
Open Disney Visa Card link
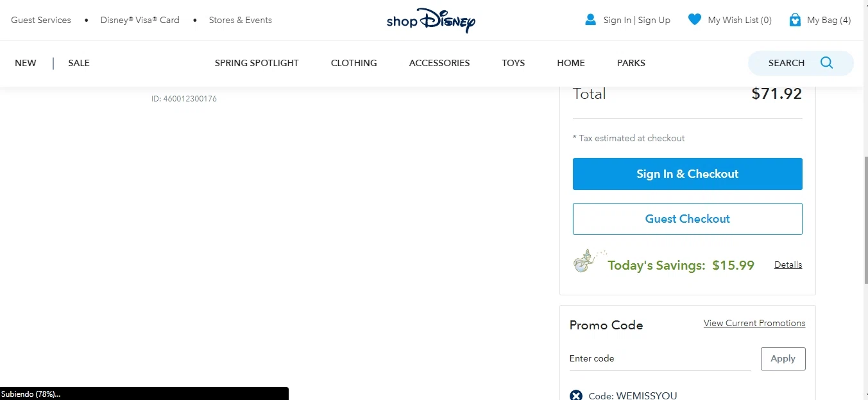(x=140, y=20)
